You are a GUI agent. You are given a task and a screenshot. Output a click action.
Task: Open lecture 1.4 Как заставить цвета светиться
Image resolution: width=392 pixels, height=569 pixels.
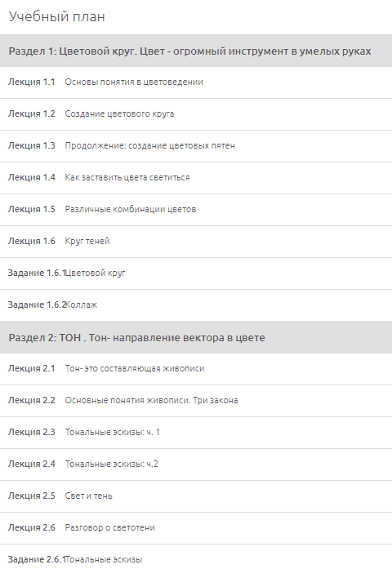[x=196, y=178]
